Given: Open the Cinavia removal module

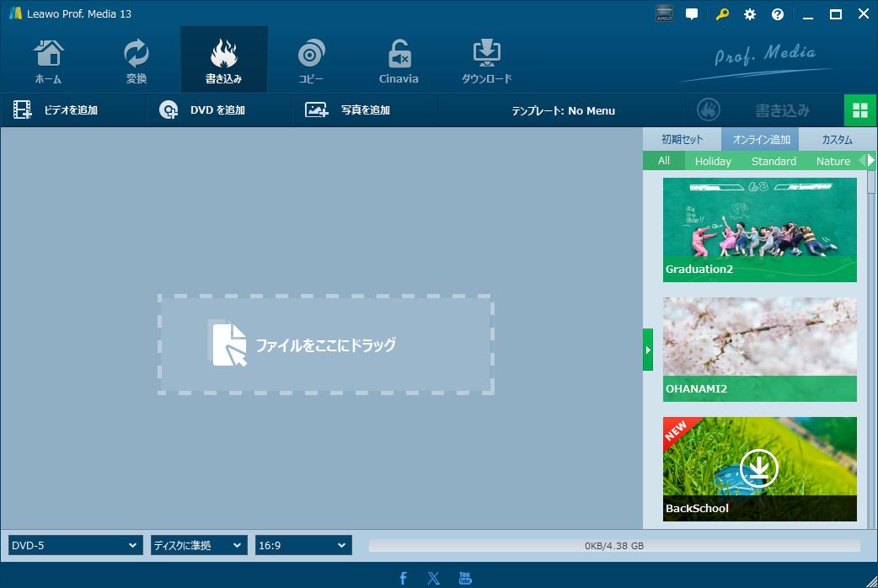Looking at the screenshot, I should (398, 61).
